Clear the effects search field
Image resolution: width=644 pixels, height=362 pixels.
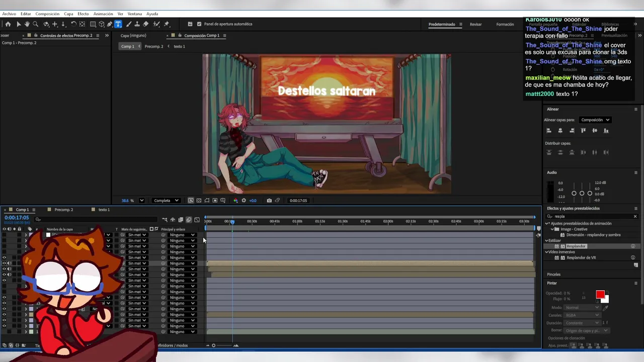pos(635,217)
